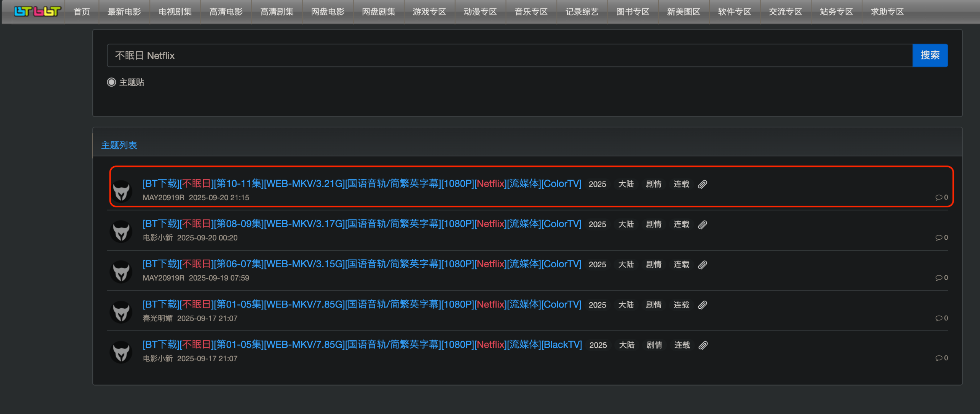The height and width of the screenshot is (414, 980).
Task: Open avatar beside the BlackTV post
Action: point(121,352)
